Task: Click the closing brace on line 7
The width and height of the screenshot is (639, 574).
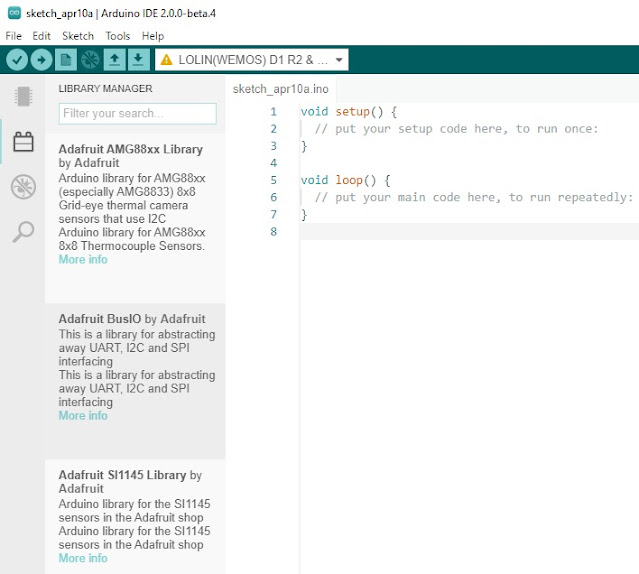Action: point(304,215)
